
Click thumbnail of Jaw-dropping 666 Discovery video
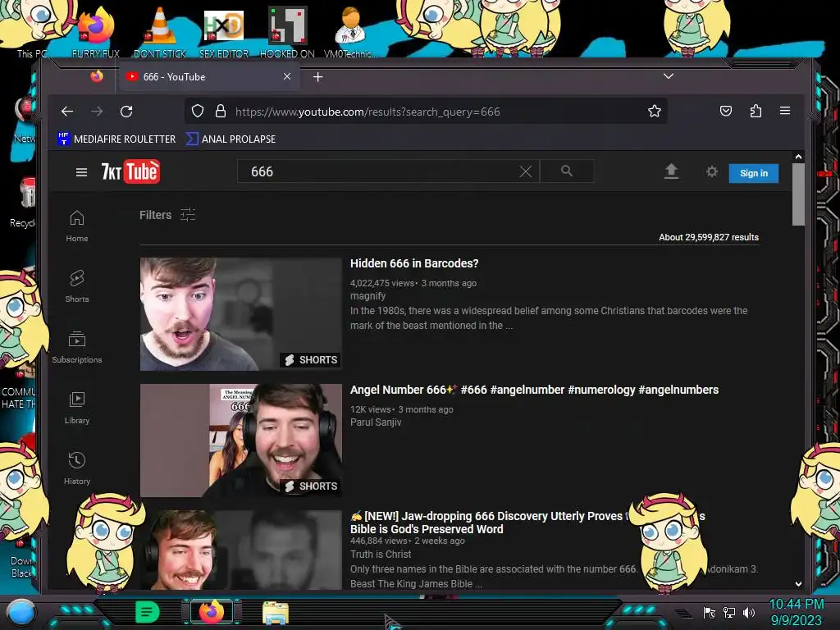[240, 550]
